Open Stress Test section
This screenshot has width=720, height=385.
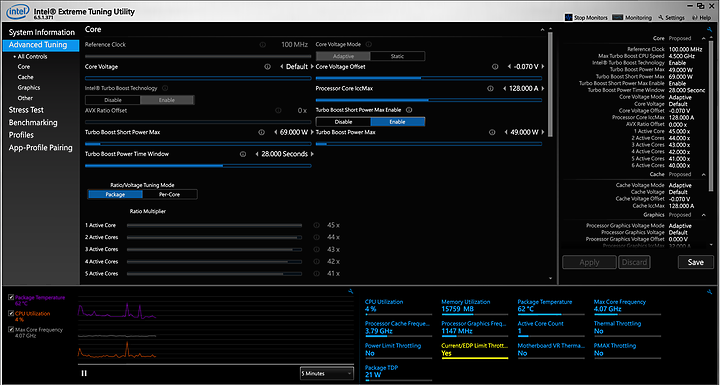[26, 110]
